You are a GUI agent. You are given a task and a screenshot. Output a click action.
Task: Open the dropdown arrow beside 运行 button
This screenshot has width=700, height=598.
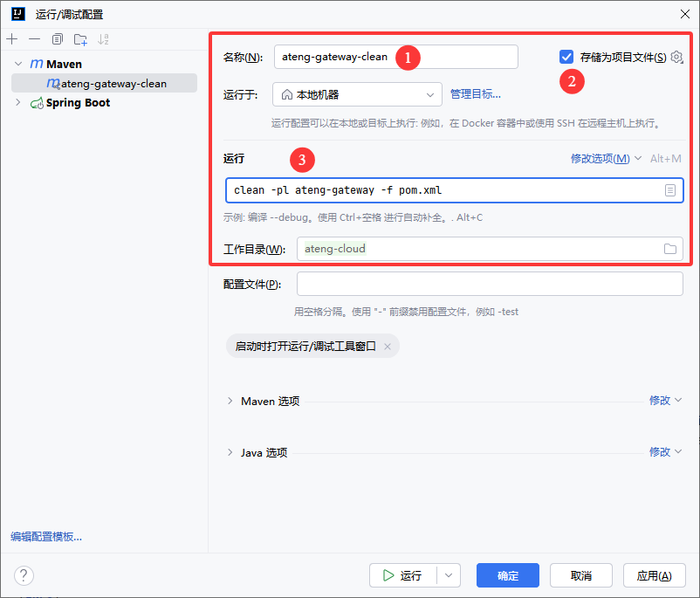(448, 575)
